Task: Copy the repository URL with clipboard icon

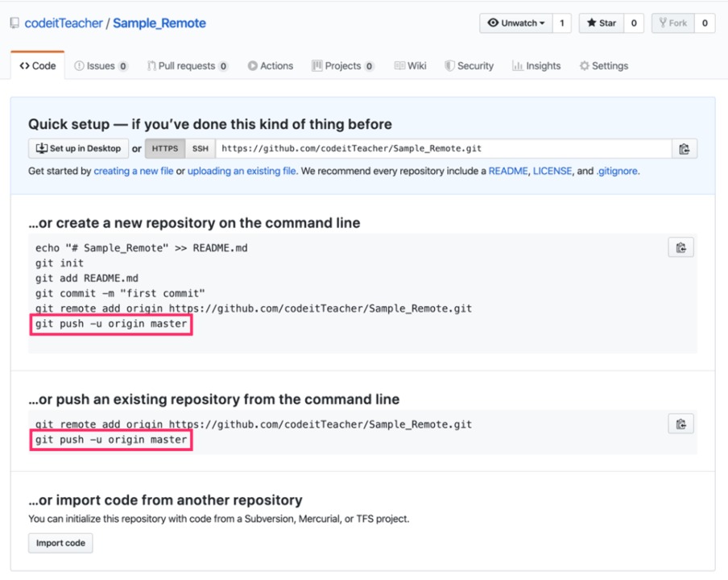Action: click(x=684, y=149)
